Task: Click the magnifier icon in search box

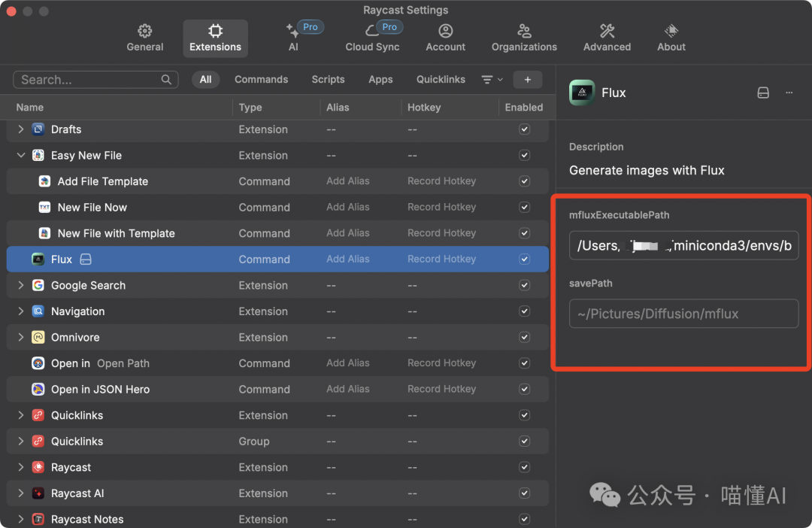Action: click(x=166, y=80)
